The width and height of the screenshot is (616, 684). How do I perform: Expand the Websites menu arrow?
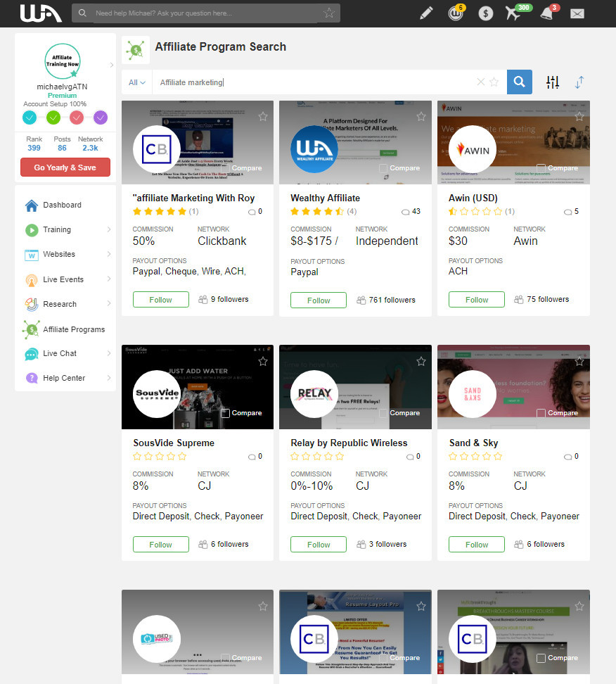click(109, 254)
